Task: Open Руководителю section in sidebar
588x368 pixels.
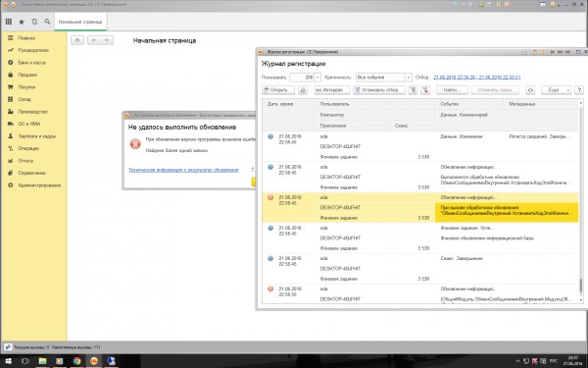Action: click(33, 50)
